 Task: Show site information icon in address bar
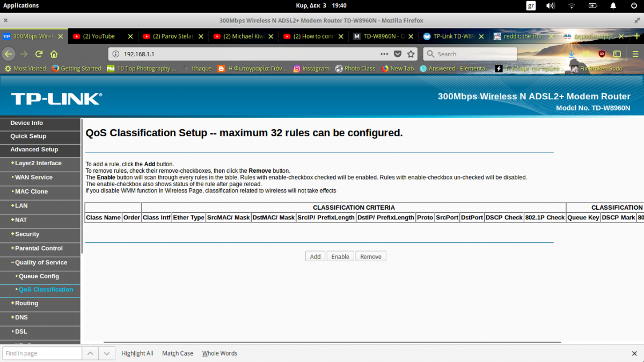[116, 54]
